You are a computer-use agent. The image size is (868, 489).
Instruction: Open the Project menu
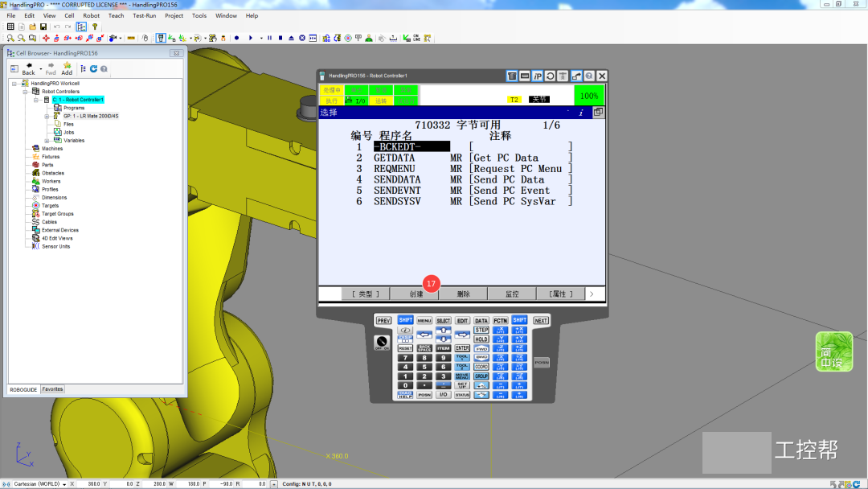[x=174, y=15]
